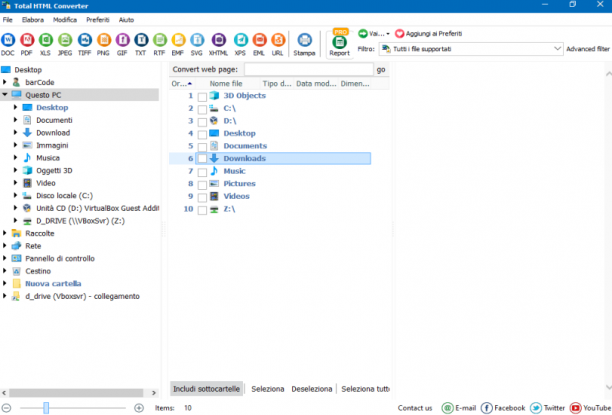This screenshot has height=415, width=612.
Task: Click go next to web page field
Action: point(381,69)
